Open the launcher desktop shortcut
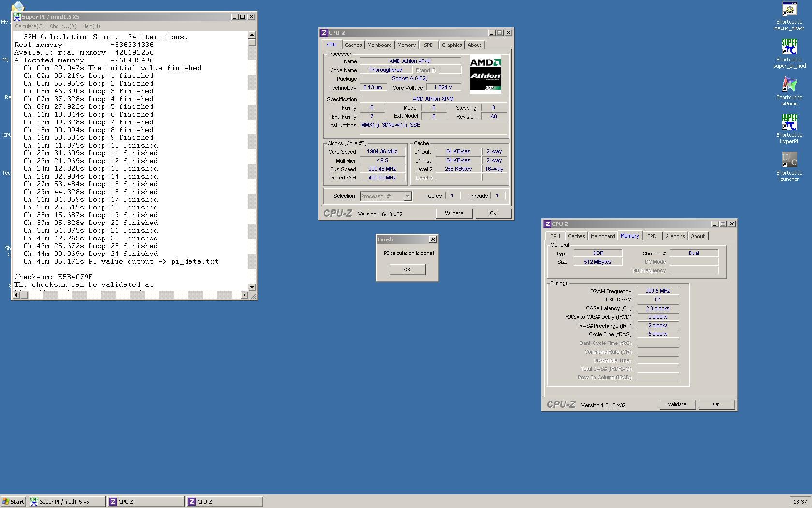The width and height of the screenshot is (812, 508). coord(789,167)
